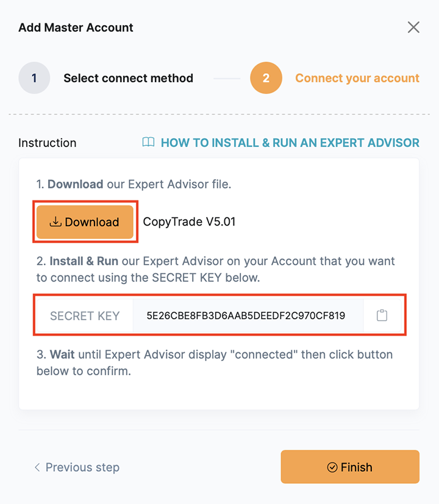439x504 pixels.
Task: Click the checkmark circle icon on Finish
Action: (332, 467)
